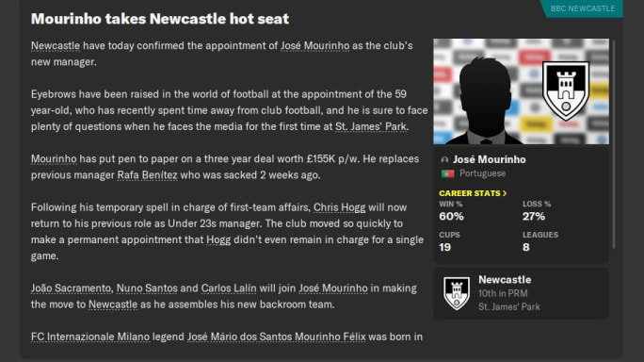
Task: Click José Mourinho's name in the profile card
Action: coord(490,159)
